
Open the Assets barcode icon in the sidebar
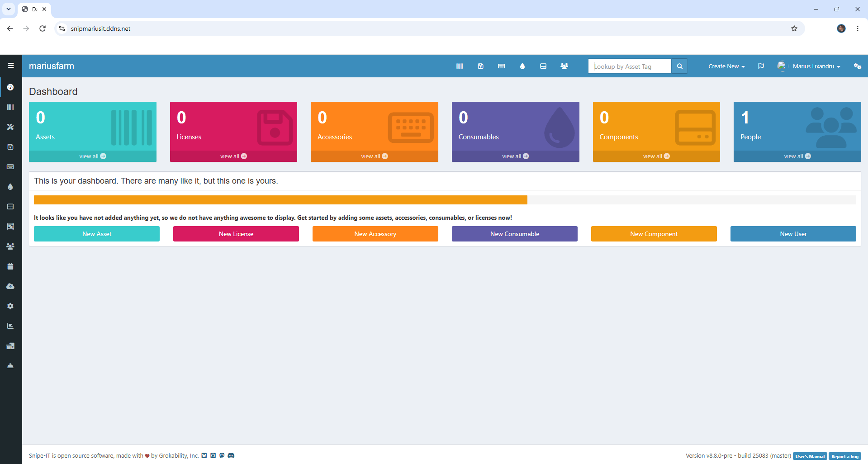[10, 107]
